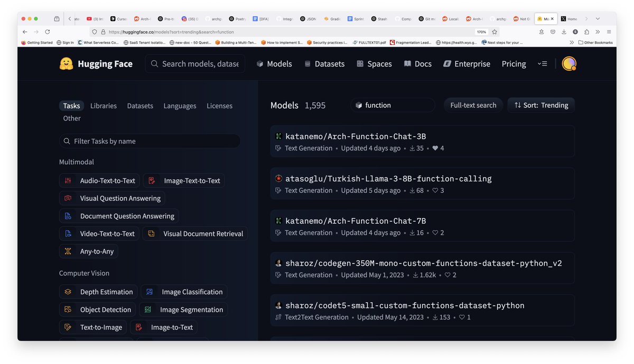Open the Other Bookmarks folder

(x=595, y=42)
